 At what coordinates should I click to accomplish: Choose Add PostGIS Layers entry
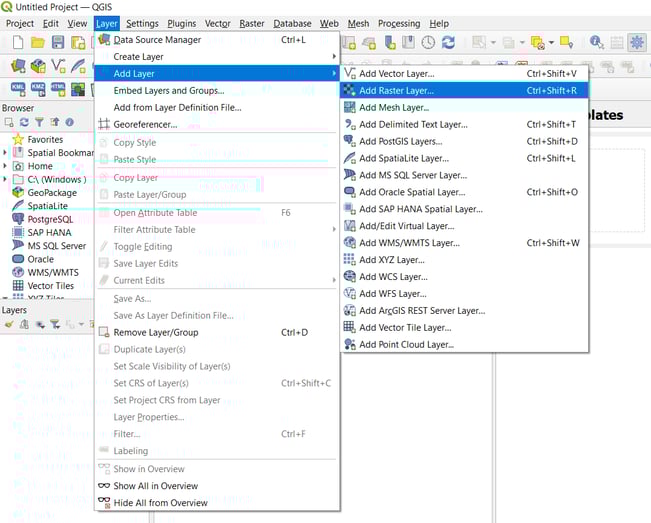pos(464,142)
